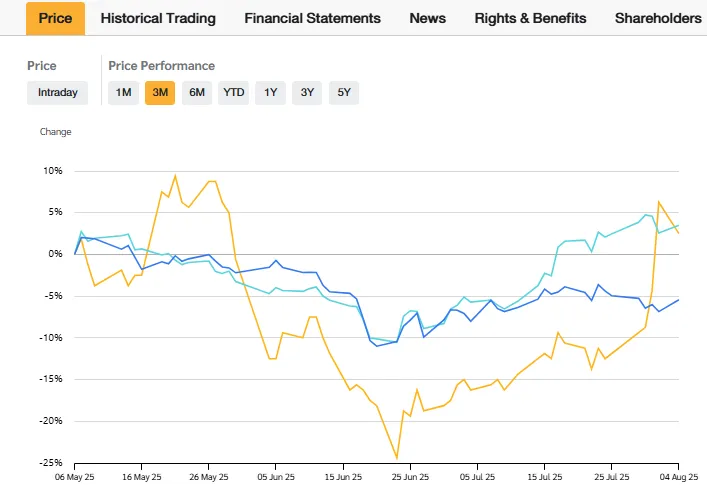
Task: Open the Historical Trading tab
Action: (158, 18)
